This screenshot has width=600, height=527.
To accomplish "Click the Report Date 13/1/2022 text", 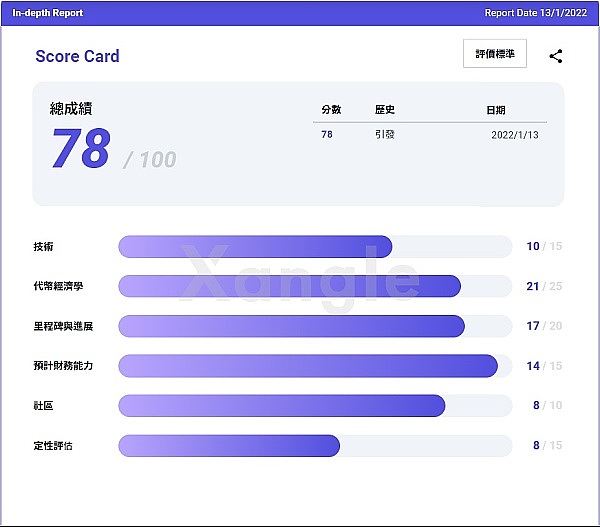I will point(536,13).
